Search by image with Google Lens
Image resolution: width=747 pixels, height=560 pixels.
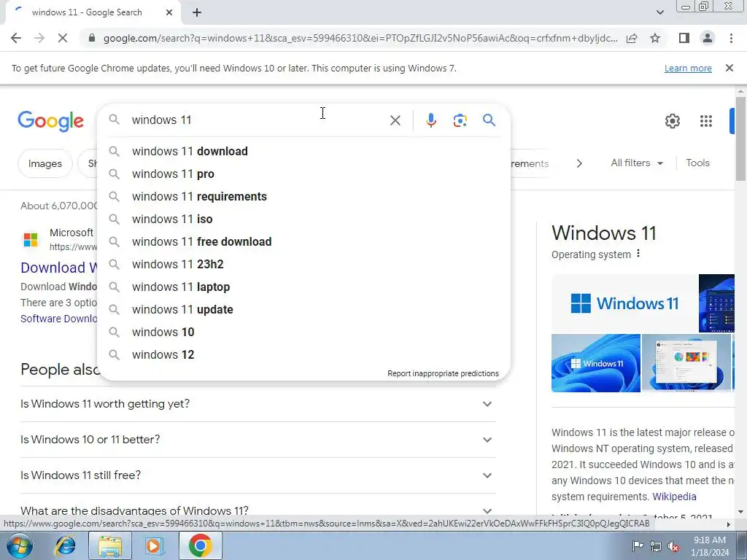(x=460, y=120)
